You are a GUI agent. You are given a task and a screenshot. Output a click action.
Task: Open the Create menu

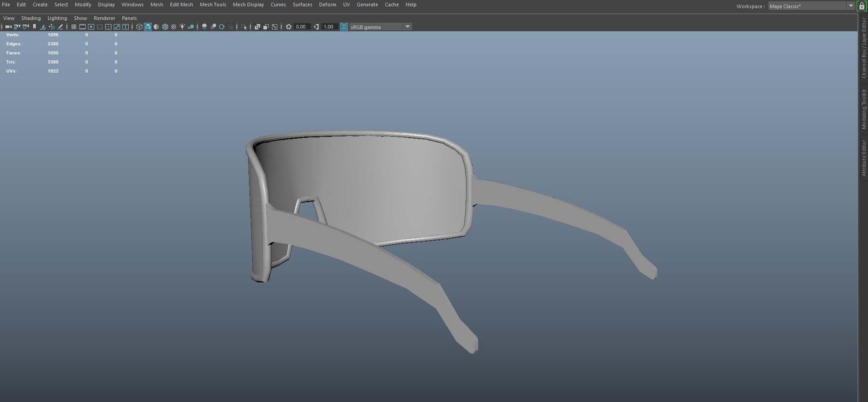pyautogui.click(x=40, y=4)
